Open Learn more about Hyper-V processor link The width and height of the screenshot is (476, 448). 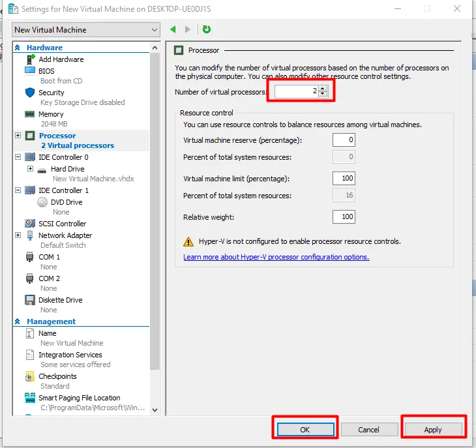pos(276,257)
